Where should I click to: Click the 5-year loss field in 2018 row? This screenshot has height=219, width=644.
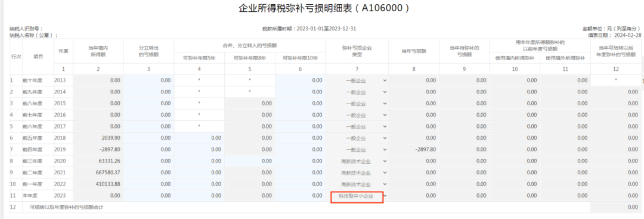(x=199, y=138)
